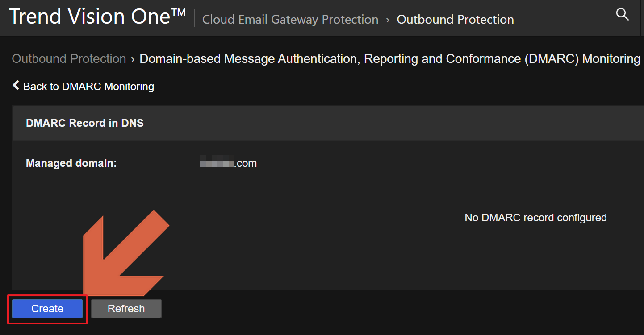Go back via Back to DMARC Monitoring
644x335 pixels.
point(88,87)
